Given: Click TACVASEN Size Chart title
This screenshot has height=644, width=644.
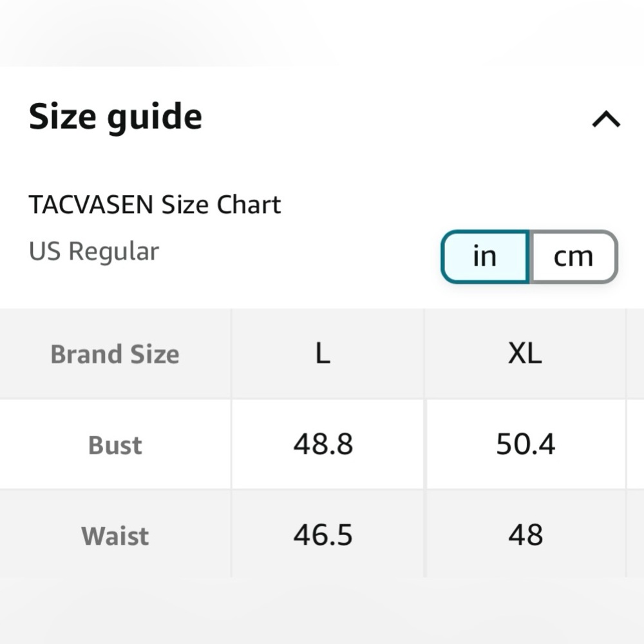Looking at the screenshot, I should [155, 205].
